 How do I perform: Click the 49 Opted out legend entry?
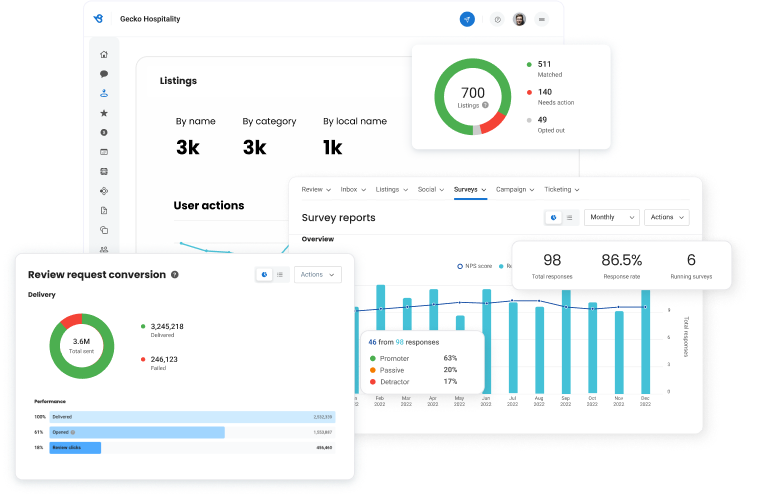tap(546, 125)
